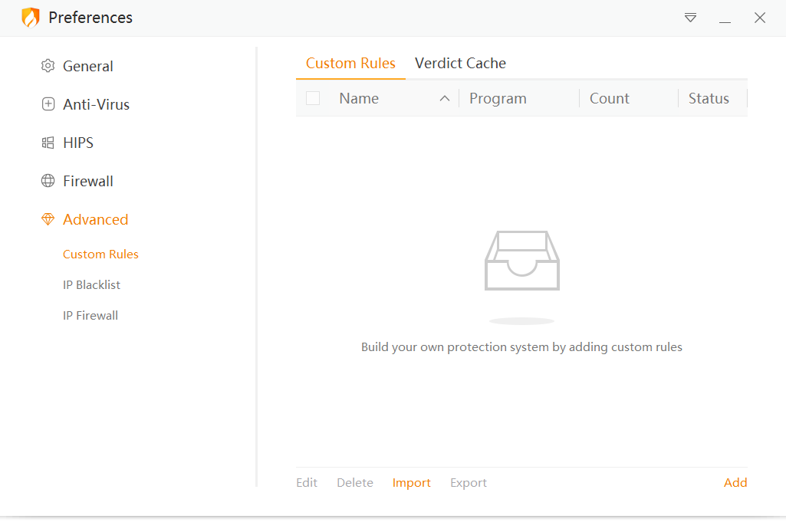Image resolution: width=786 pixels, height=532 pixels.
Task: Click the HIPS grid icon
Action: (48, 143)
